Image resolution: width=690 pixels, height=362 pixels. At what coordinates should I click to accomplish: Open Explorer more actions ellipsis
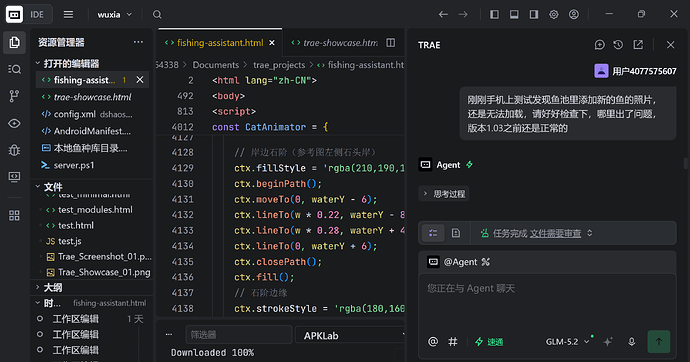click(138, 42)
